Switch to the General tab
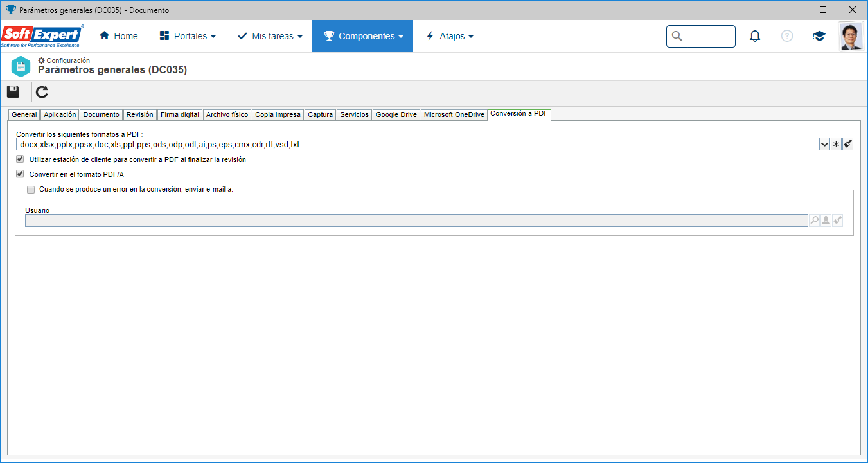This screenshot has width=868, height=463. pyautogui.click(x=24, y=114)
